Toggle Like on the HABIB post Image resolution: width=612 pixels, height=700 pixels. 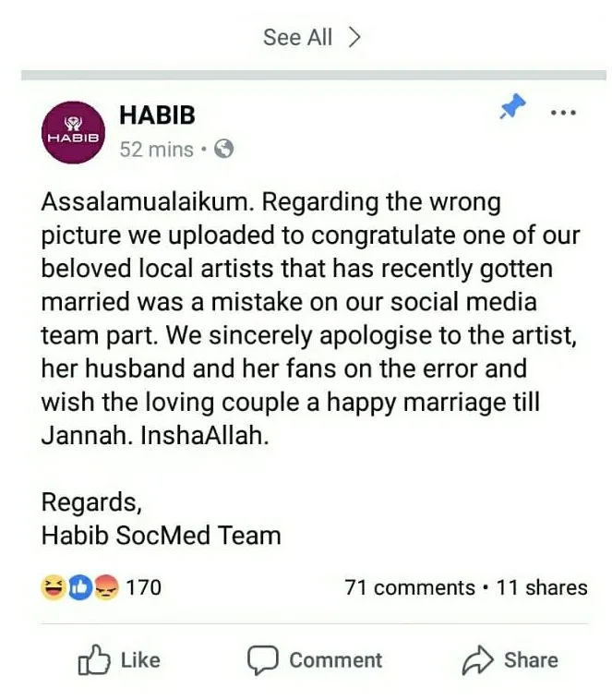(x=119, y=659)
